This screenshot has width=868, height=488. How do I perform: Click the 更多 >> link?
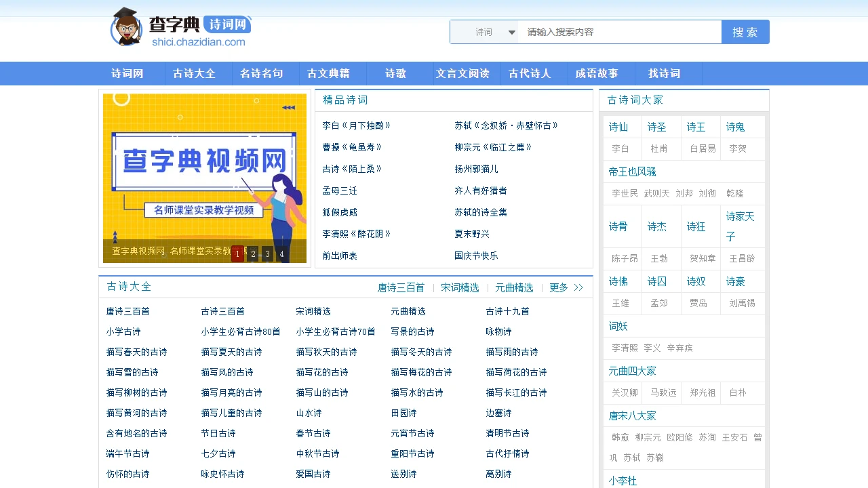(558, 287)
